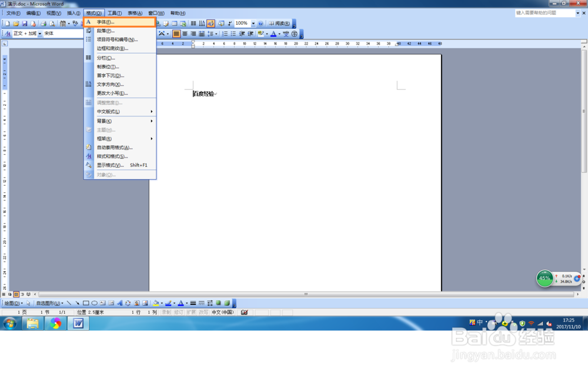The width and height of the screenshot is (588, 375).
Task: Click the Print Preview icon
Action: [52, 24]
